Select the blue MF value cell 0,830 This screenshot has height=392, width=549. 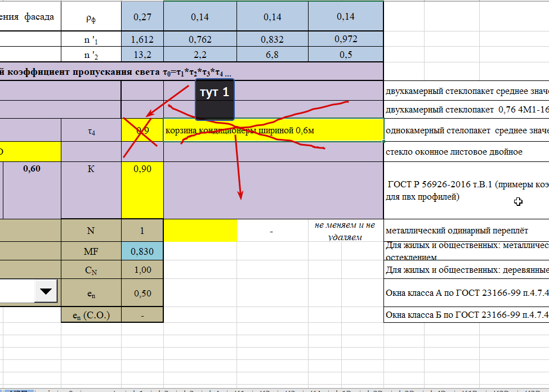tap(142, 251)
